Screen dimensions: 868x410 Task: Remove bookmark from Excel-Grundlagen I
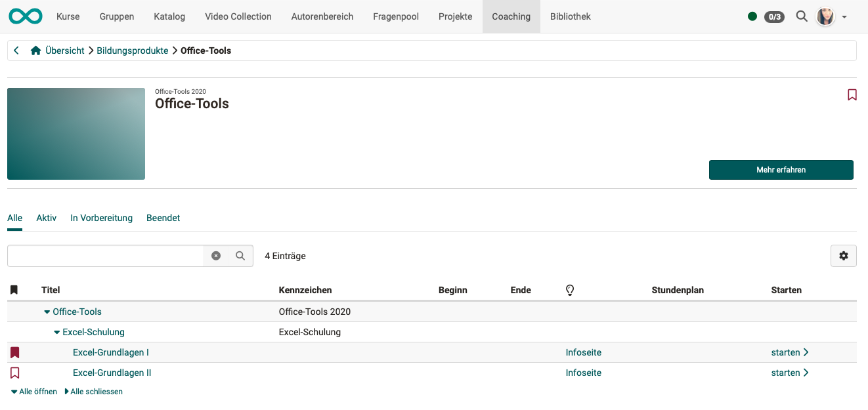click(x=14, y=353)
